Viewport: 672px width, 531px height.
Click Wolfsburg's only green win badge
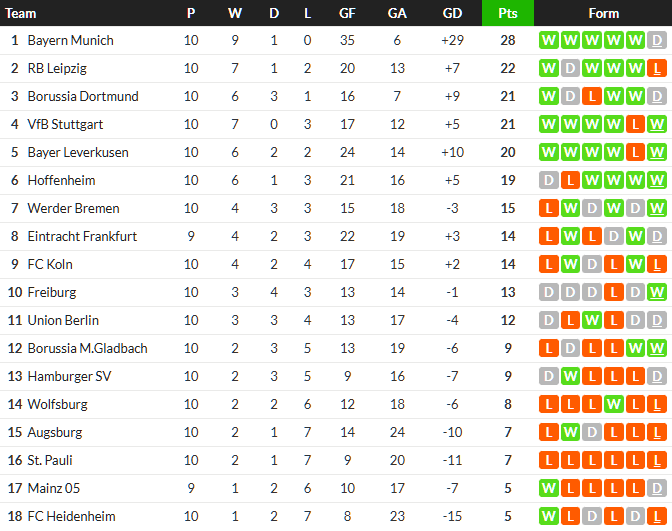[613, 404]
